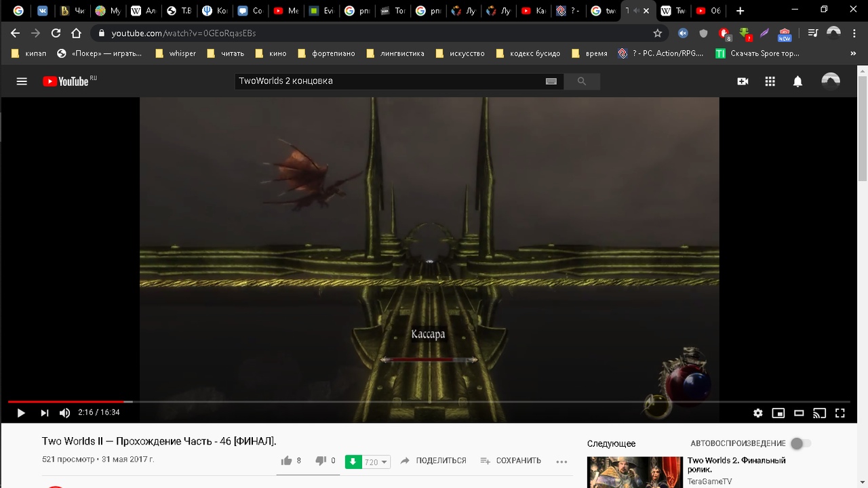Switch to the first Google tab
Image resolution: width=868 pixels, height=488 pixels.
pyautogui.click(x=18, y=11)
